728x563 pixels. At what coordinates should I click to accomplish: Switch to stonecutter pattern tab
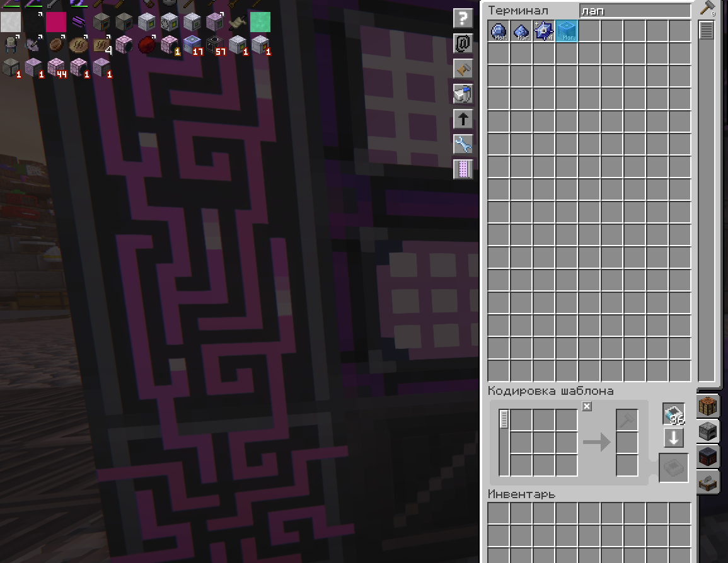(708, 483)
